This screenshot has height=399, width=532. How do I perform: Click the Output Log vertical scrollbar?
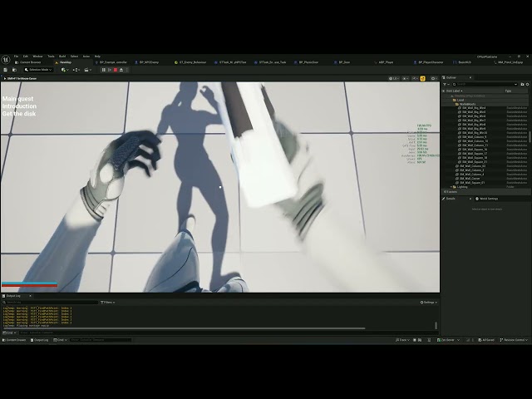point(436,325)
